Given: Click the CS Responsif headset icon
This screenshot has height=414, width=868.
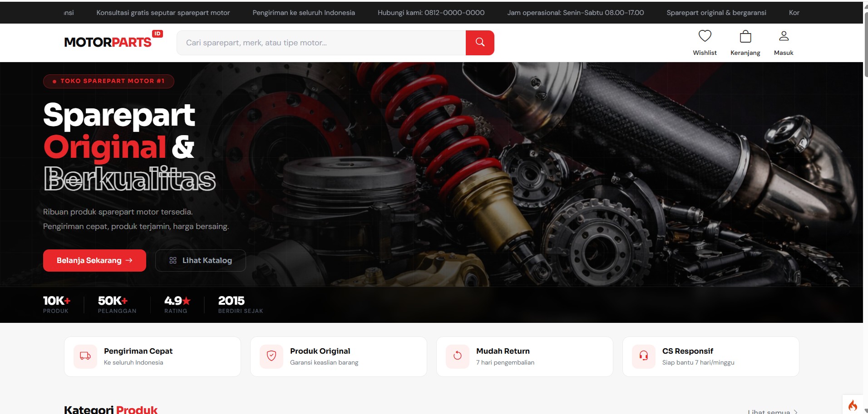Looking at the screenshot, I should pos(644,356).
